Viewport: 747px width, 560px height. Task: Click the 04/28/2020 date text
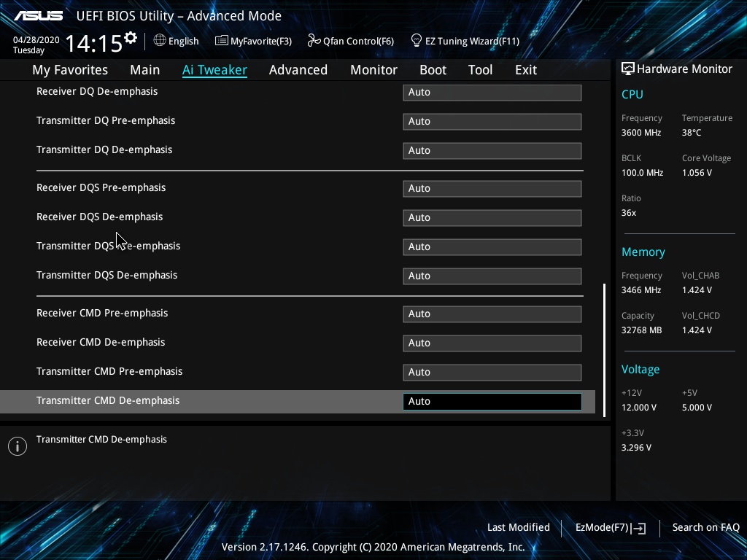36,40
